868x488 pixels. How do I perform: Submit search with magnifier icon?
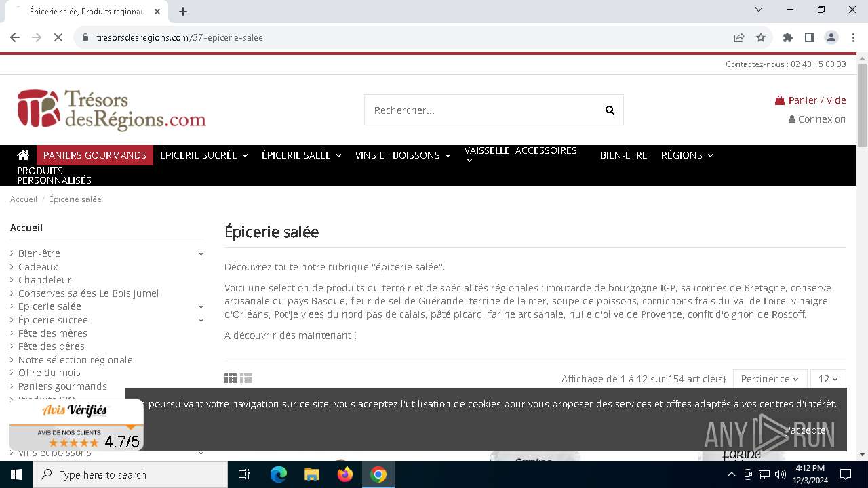click(x=610, y=110)
